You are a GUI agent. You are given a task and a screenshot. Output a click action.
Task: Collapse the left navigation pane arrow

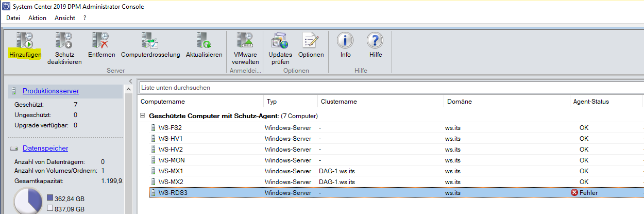131,81
